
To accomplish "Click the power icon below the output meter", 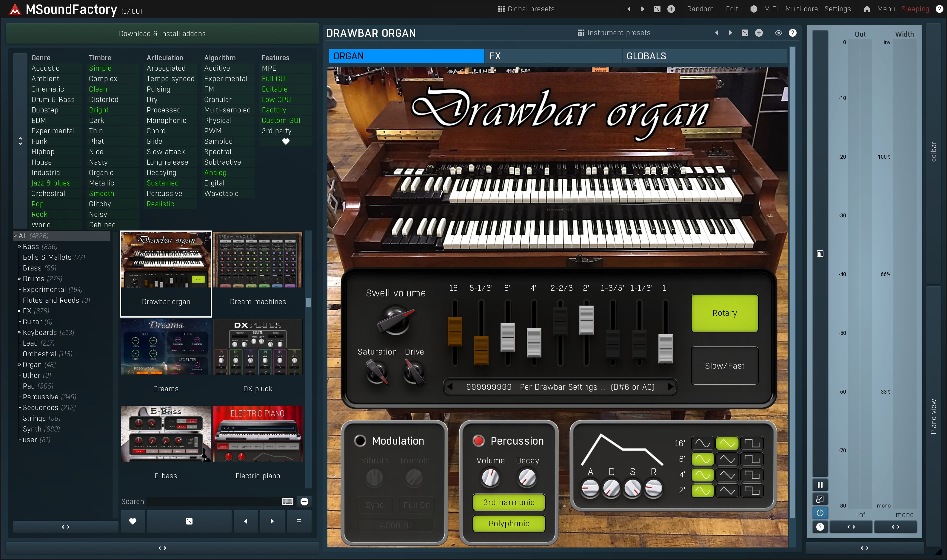I will (x=820, y=513).
